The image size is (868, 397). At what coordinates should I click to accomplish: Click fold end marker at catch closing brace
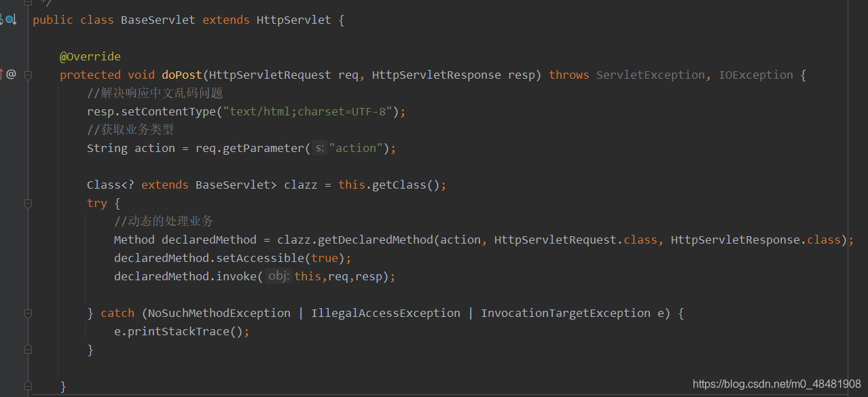pos(29,349)
